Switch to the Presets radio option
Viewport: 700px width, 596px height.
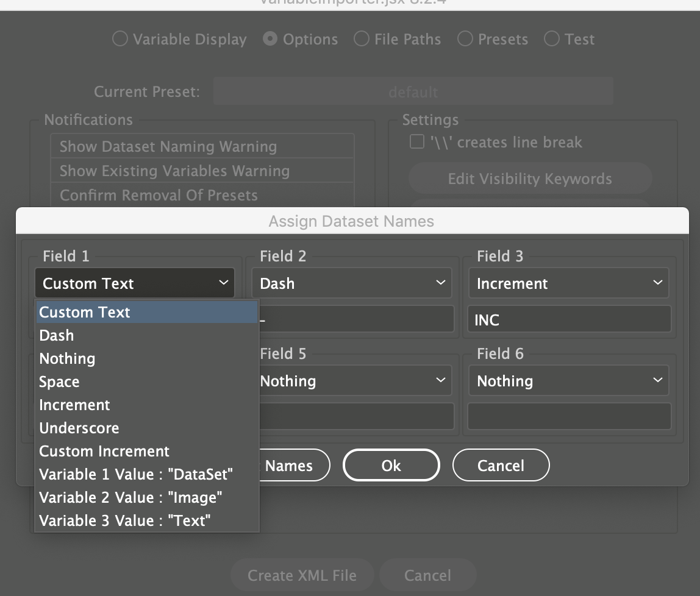(465, 39)
